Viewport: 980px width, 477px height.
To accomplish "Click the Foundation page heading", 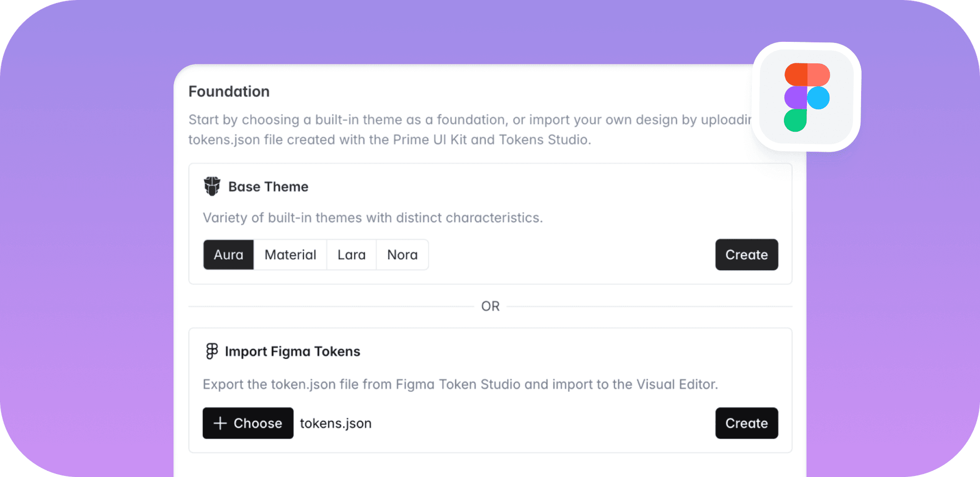I will click(229, 91).
